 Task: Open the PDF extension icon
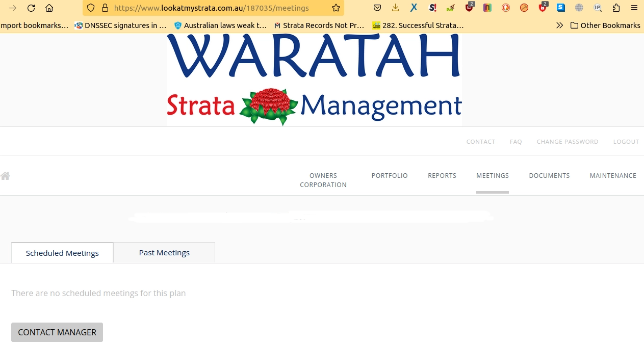[x=450, y=8]
